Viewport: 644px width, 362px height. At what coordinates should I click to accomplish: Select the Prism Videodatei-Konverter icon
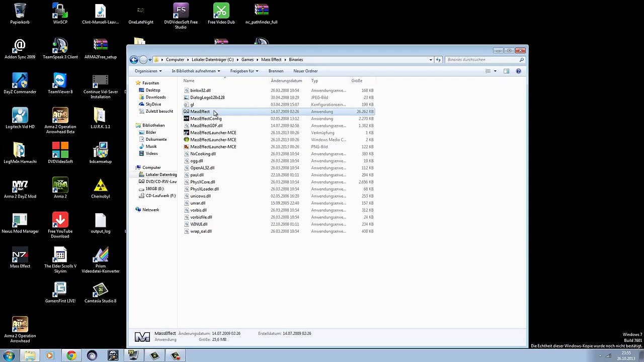click(100, 260)
